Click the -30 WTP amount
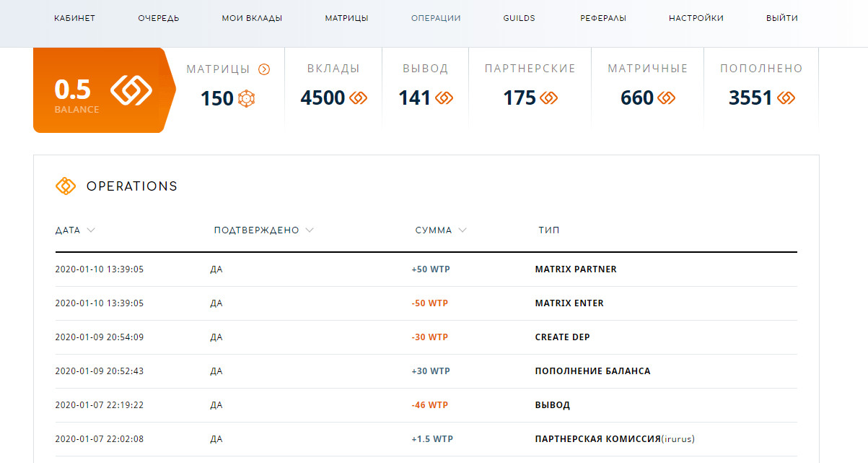The image size is (868, 463). pos(430,337)
